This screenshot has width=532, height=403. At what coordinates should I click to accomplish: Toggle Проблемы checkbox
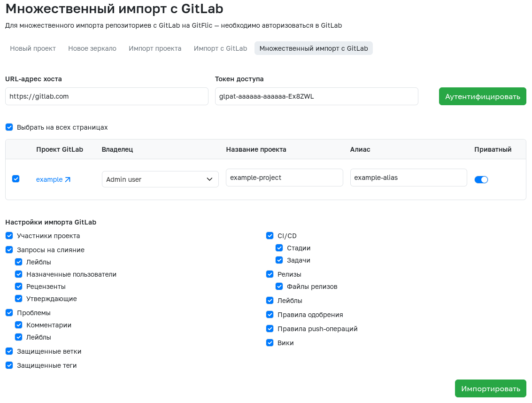pos(9,313)
